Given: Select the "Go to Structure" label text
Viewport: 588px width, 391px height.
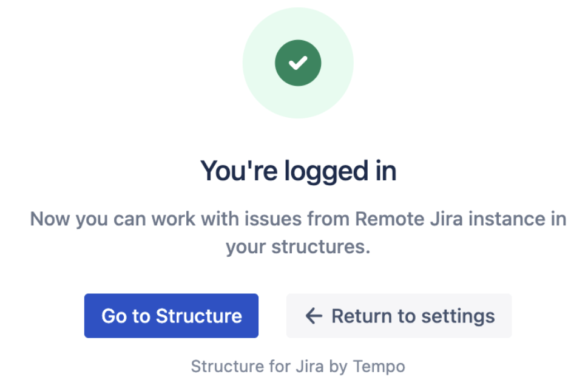Looking at the screenshot, I should coord(171,316).
